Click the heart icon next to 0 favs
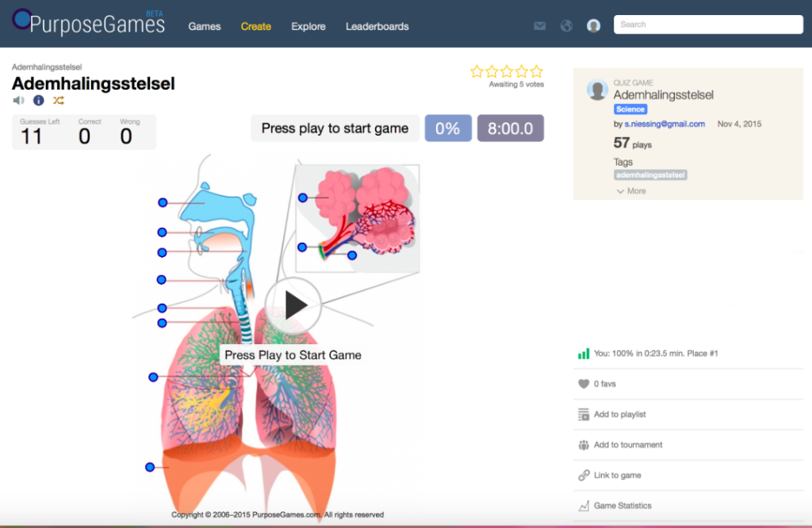812x528 pixels. tap(583, 384)
